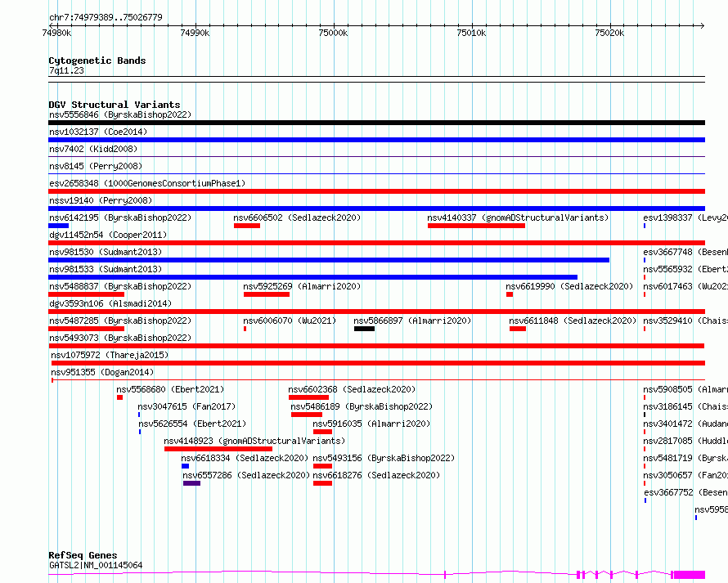This screenshot has height=583, width=728.
Task: Open nsv6006070 (Wu2021) variant label
Action: (x=290, y=321)
